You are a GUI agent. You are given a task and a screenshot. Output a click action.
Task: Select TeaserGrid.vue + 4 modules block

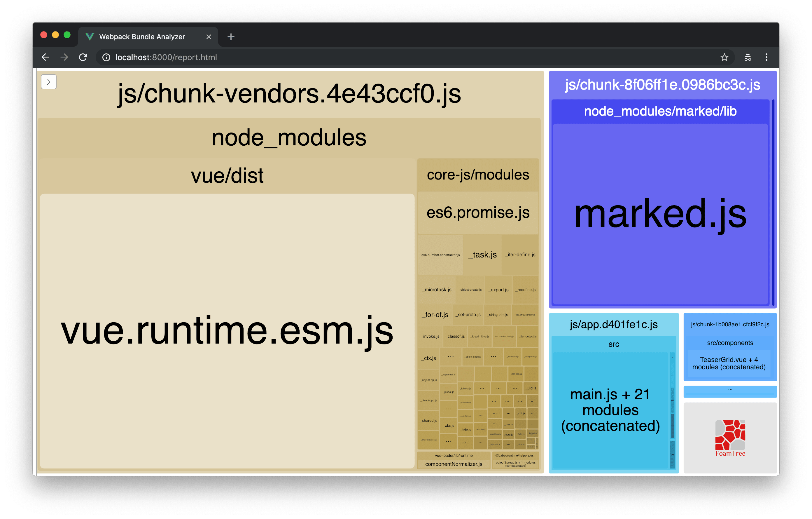[x=729, y=363]
